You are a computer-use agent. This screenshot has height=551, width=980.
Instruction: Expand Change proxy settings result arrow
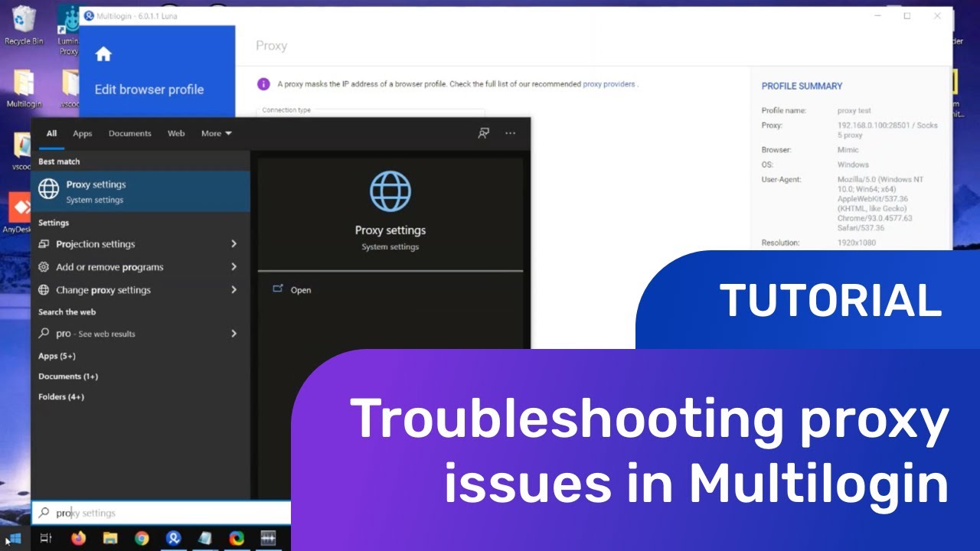point(234,290)
